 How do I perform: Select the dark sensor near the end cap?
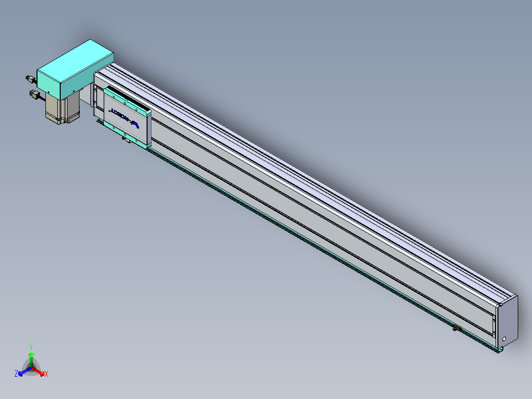pyautogui.click(x=456, y=328)
